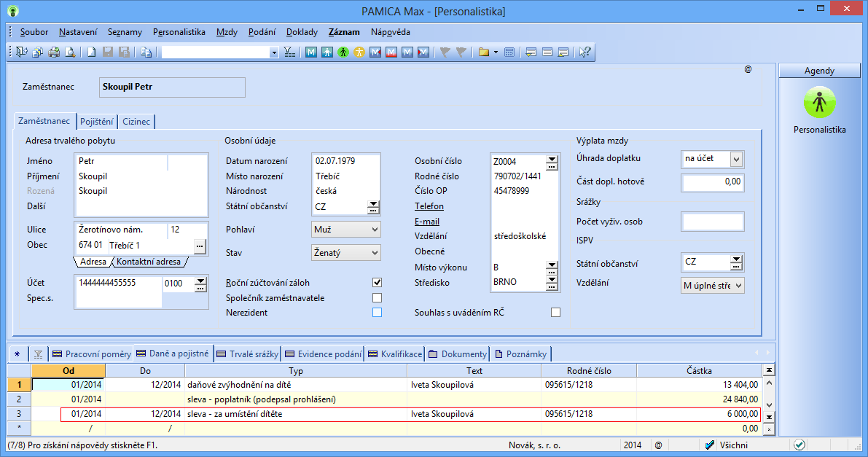Click the green circle person toolbar icon

tap(343, 52)
